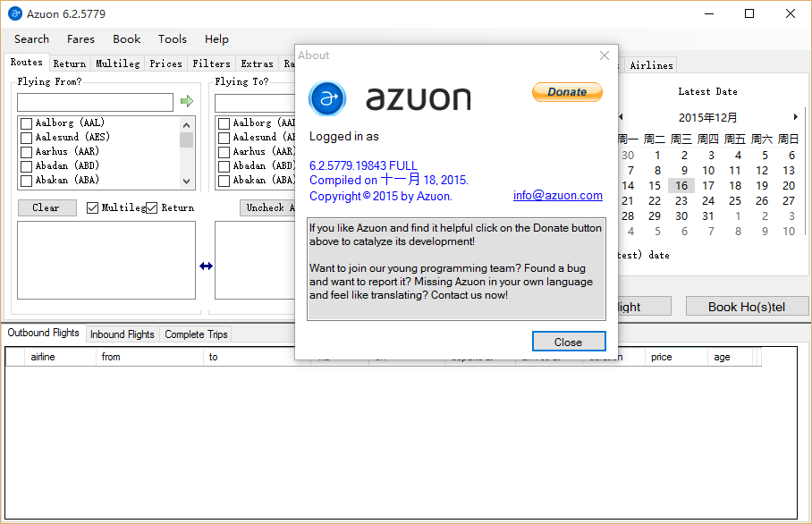Open the Fares menu

coord(80,39)
